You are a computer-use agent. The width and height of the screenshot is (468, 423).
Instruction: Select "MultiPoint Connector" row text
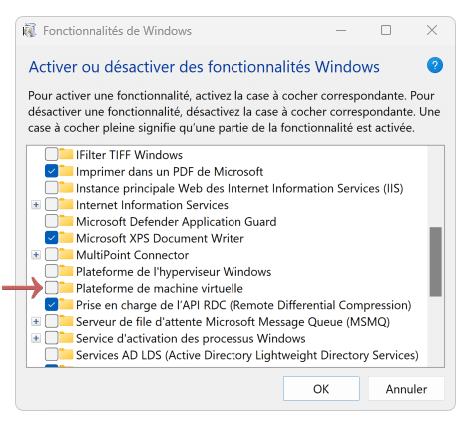point(132,255)
